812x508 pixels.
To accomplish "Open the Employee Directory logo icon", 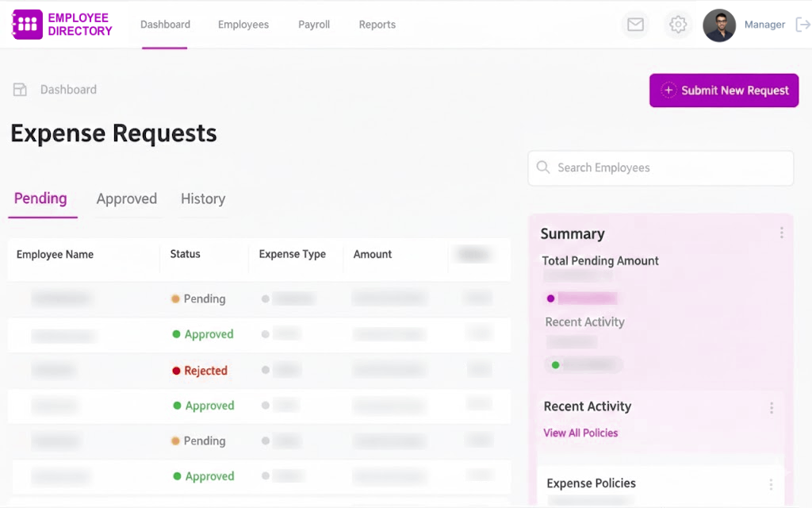I will click(x=26, y=25).
